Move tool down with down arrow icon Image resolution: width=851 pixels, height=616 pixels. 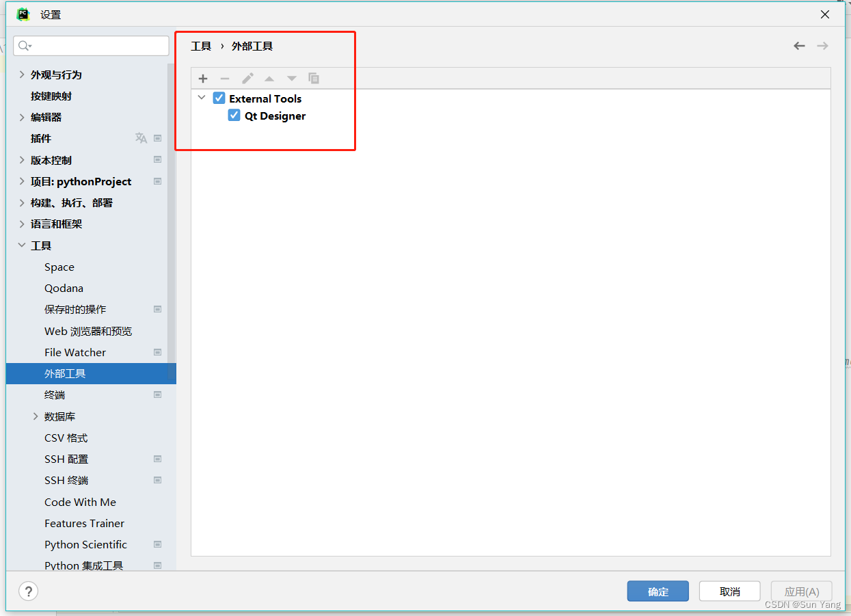pos(292,79)
